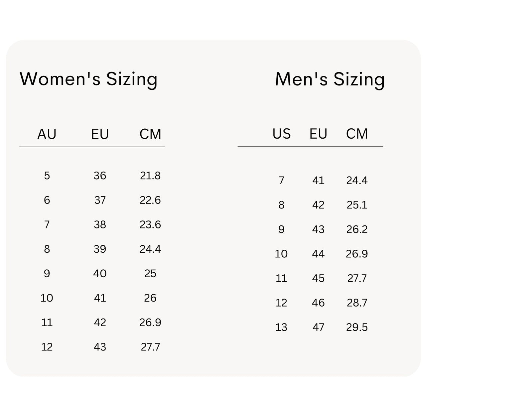Click the 22.6 cm measurement
This screenshot has width=532, height=399.
(x=150, y=200)
